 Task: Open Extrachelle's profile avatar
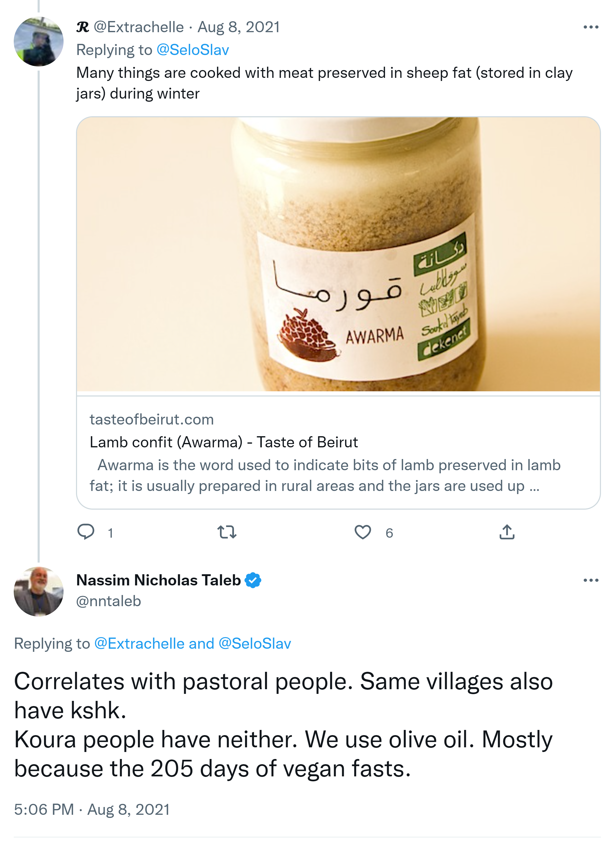click(x=38, y=42)
